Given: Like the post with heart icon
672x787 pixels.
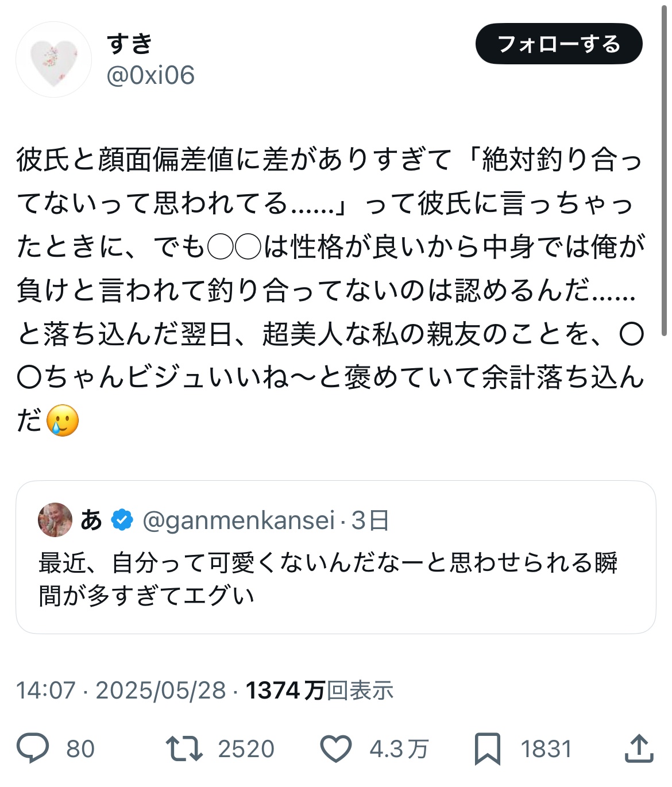Looking at the screenshot, I should 335,749.
